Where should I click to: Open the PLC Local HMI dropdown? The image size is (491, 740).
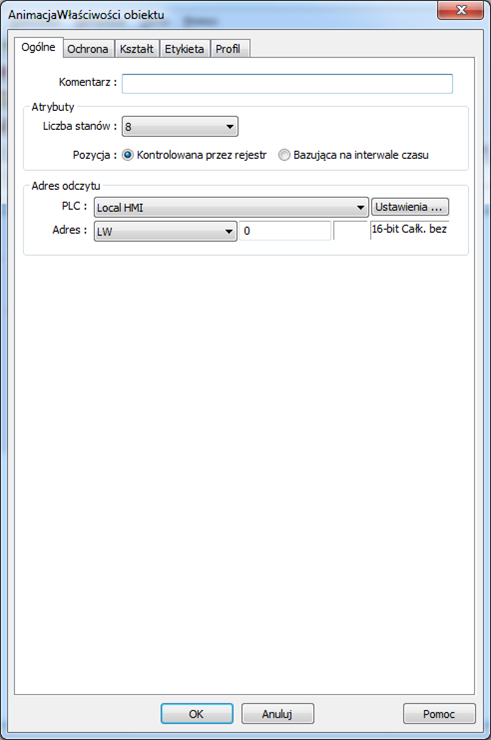point(231,207)
